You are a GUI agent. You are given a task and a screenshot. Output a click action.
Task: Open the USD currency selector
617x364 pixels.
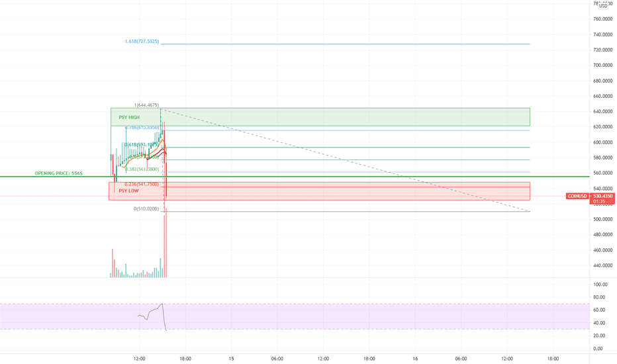point(603,6)
